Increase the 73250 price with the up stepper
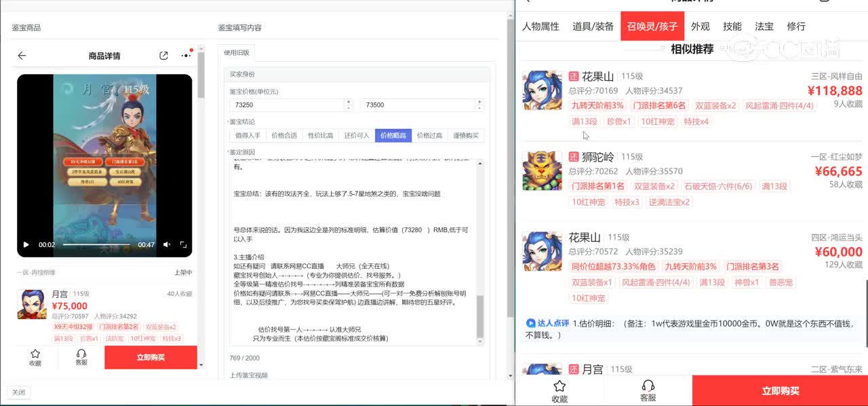Viewport: 868px width, 406px height. pyautogui.click(x=349, y=102)
